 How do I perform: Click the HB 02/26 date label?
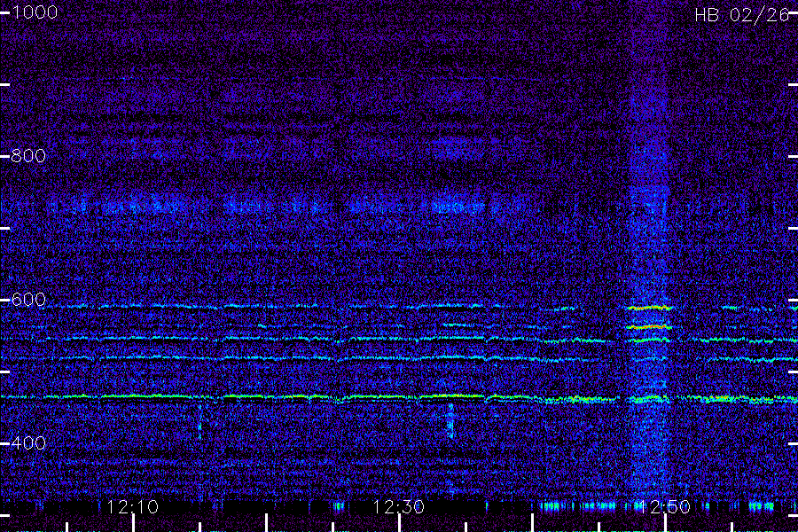tap(741, 15)
